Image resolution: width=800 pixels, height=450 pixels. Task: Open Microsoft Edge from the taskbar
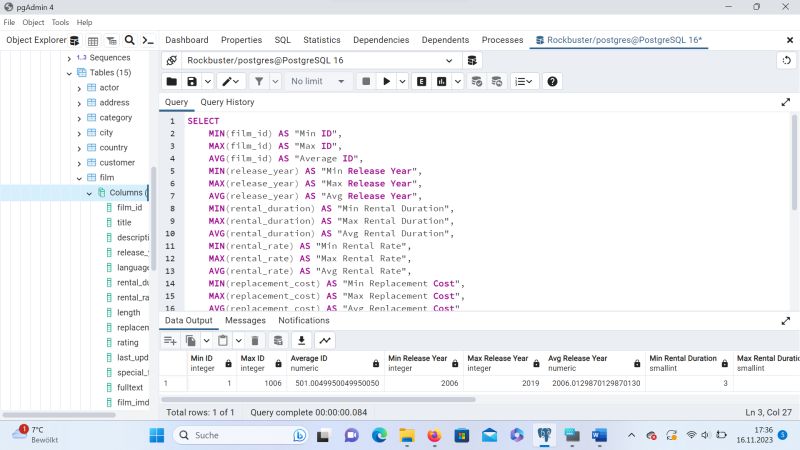coord(379,435)
